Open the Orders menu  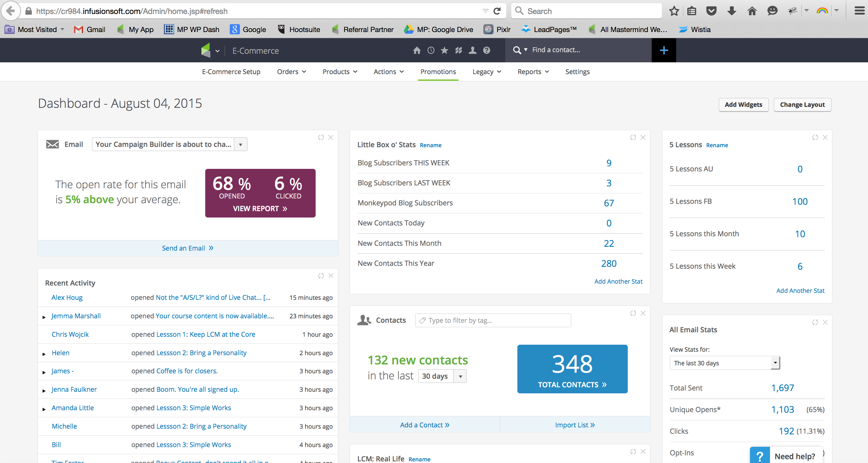pyautogui.click(x=291, y=72)
